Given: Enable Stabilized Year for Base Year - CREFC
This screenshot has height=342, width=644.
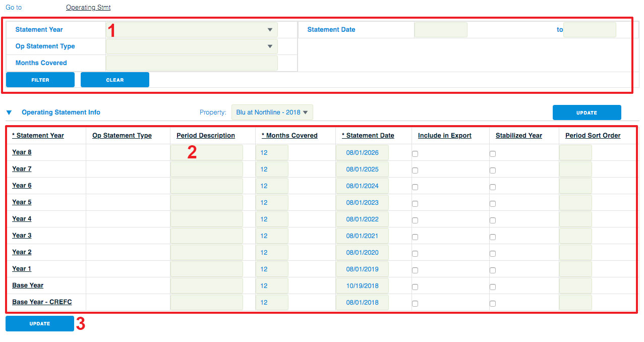Looking at the screenshot, I should [493, 304].
